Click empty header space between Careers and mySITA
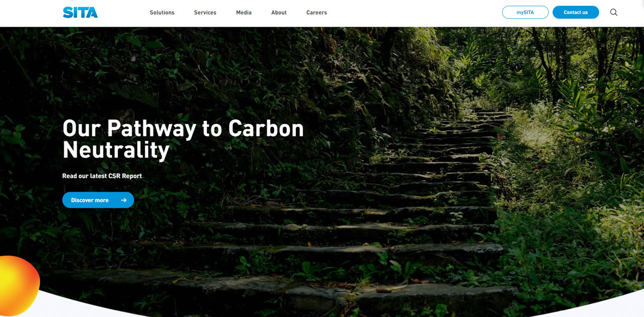644x317 pixels. (413, 13)
